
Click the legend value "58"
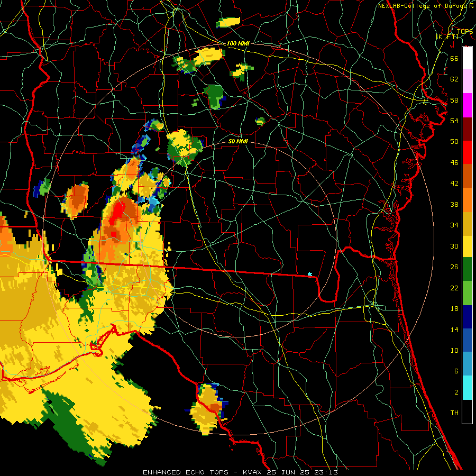pyautogui.click(x=454, y=100)
